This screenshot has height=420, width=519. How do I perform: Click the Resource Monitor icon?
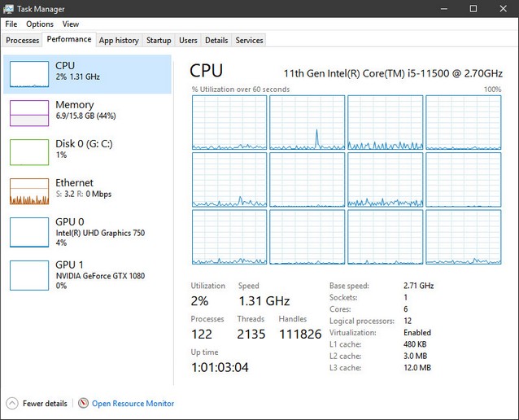pos(83,403)
